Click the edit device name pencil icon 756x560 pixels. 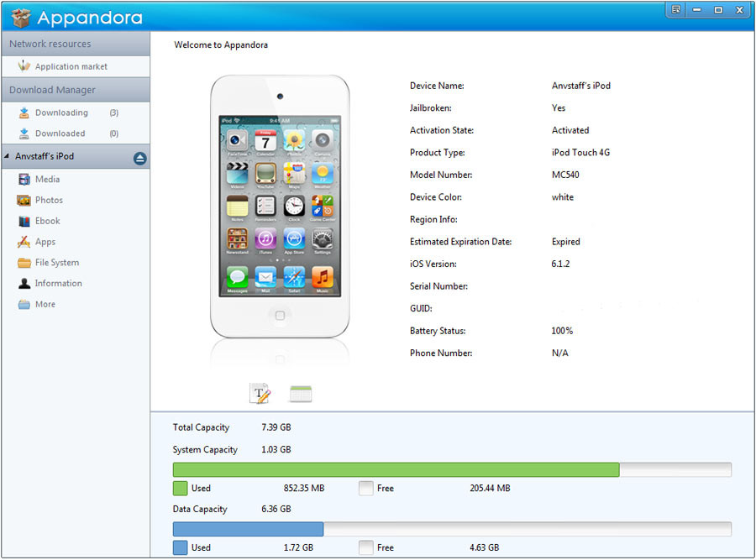click(260, 393)
